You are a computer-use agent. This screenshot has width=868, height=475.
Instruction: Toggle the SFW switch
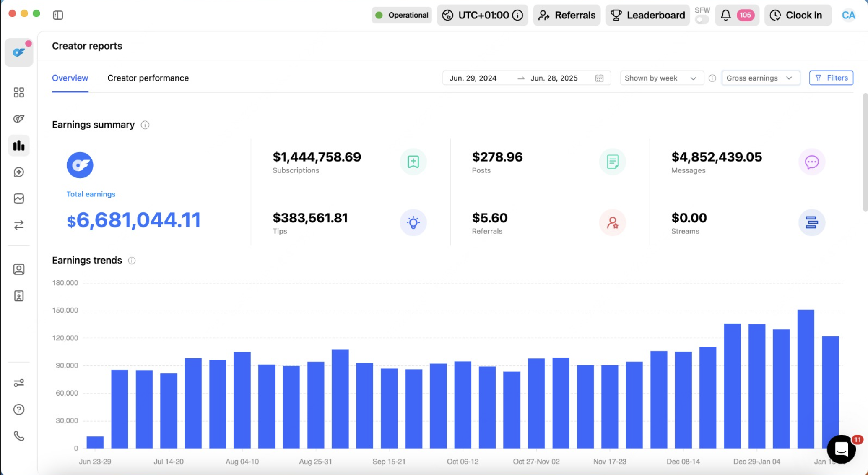pos(702,20)
